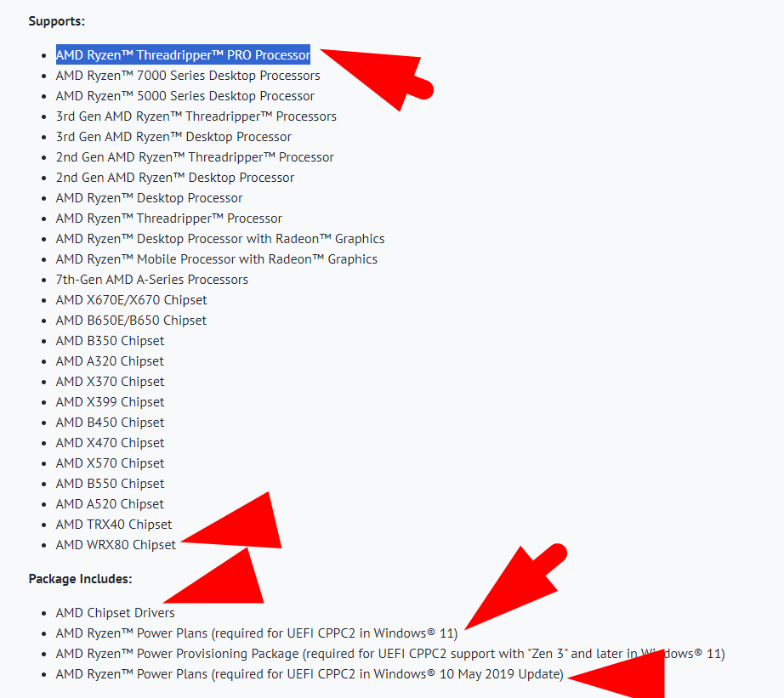Screen dimensions: 784x698
Task: Click 'AMD Ryzen™ 7000 Series Desktop Processors'
Action: pos(188,76)
